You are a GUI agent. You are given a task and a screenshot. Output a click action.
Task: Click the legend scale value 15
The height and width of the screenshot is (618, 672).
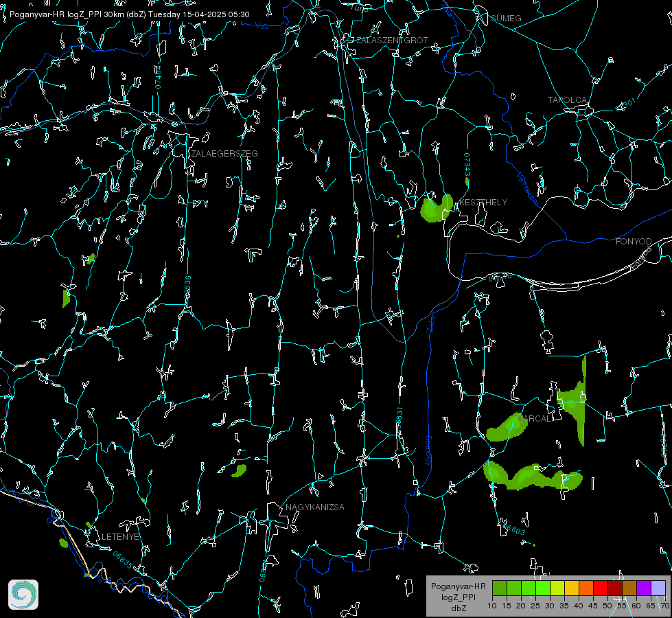click(x=507, y=606)
